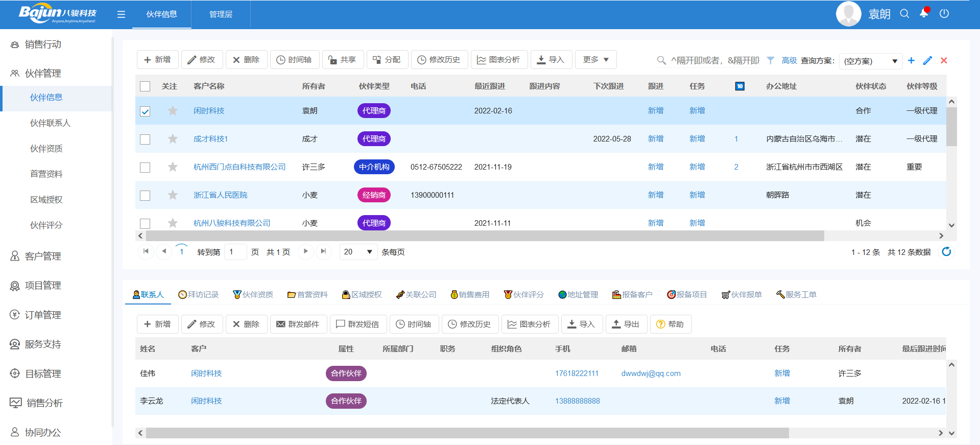
Task: Click the power logout icon
Action: pos(944,14)
